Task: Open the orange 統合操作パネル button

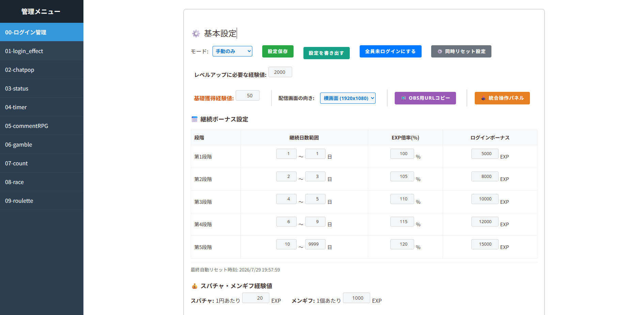Action: click(502, 98)
